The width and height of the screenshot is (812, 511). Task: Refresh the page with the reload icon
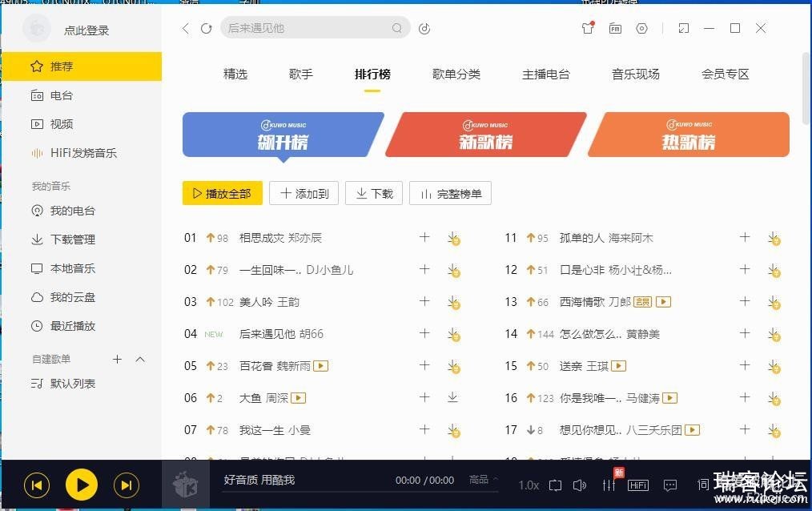tap(206, 29)
